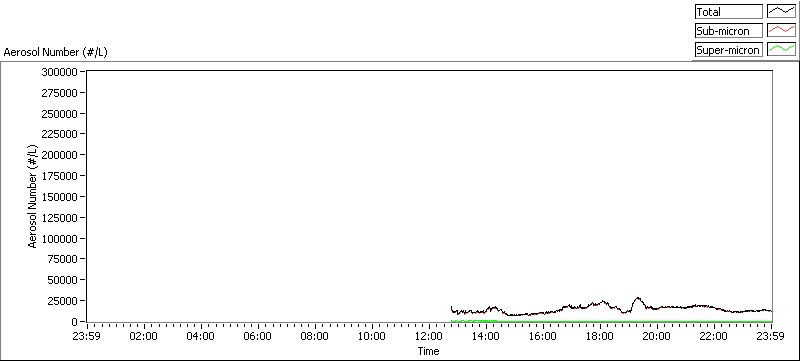
Task: Click the 150000 y-axis tick label
Action: [61, 197]
